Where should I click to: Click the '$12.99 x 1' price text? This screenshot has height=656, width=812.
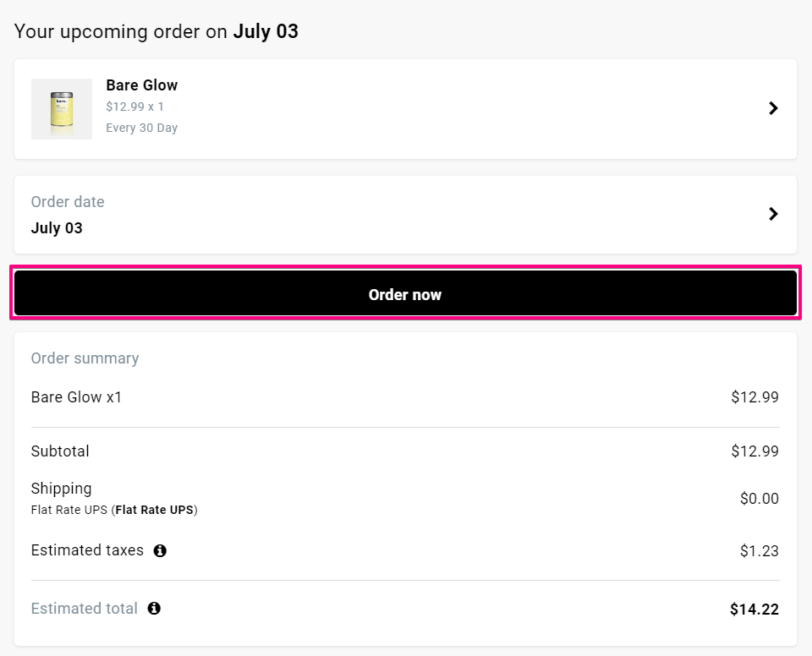(x=134, y=107)
